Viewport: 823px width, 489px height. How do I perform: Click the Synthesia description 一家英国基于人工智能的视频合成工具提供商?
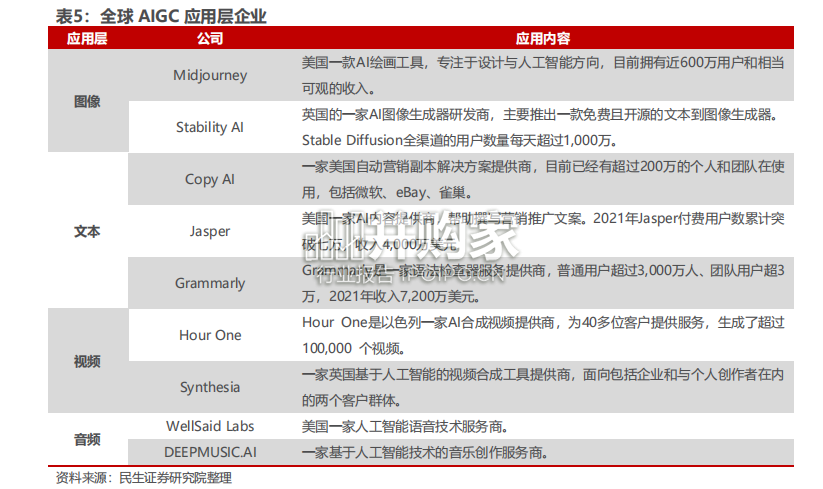pos(543,374)
